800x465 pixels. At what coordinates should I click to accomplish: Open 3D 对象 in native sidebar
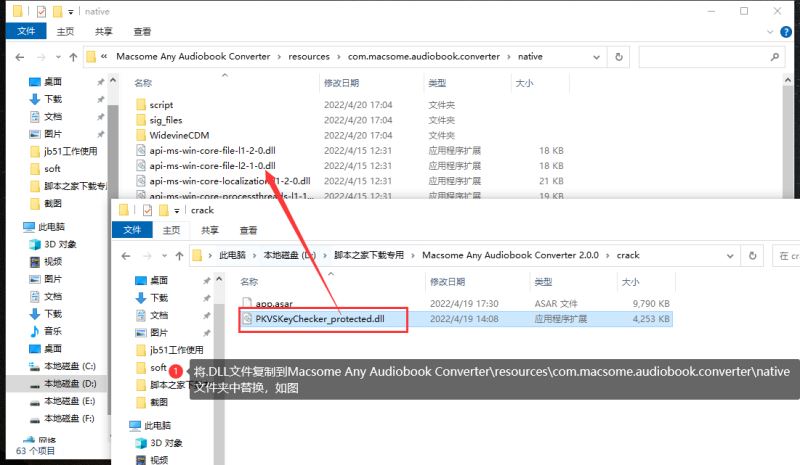pos(60,244)
